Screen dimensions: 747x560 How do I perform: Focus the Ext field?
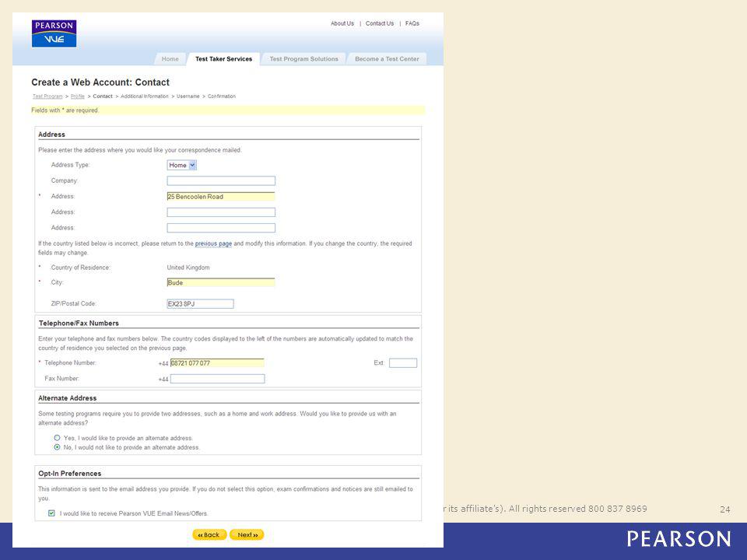point(403,363)
